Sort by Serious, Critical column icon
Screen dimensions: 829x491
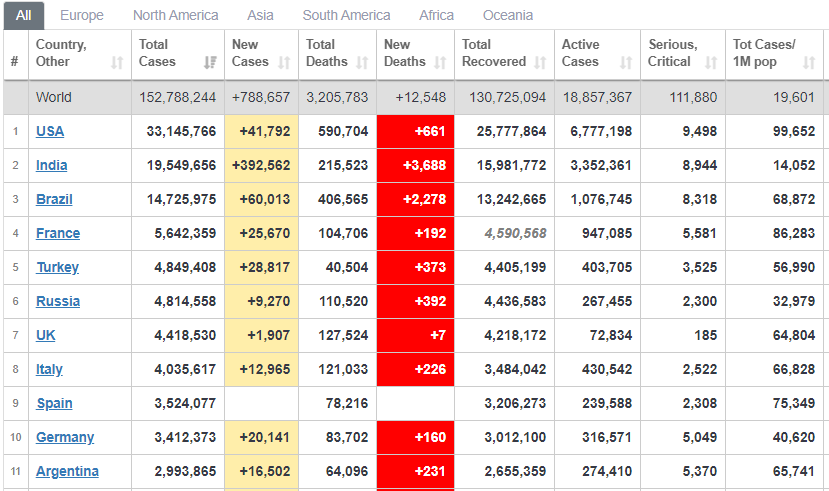click(x=711, y=62)
